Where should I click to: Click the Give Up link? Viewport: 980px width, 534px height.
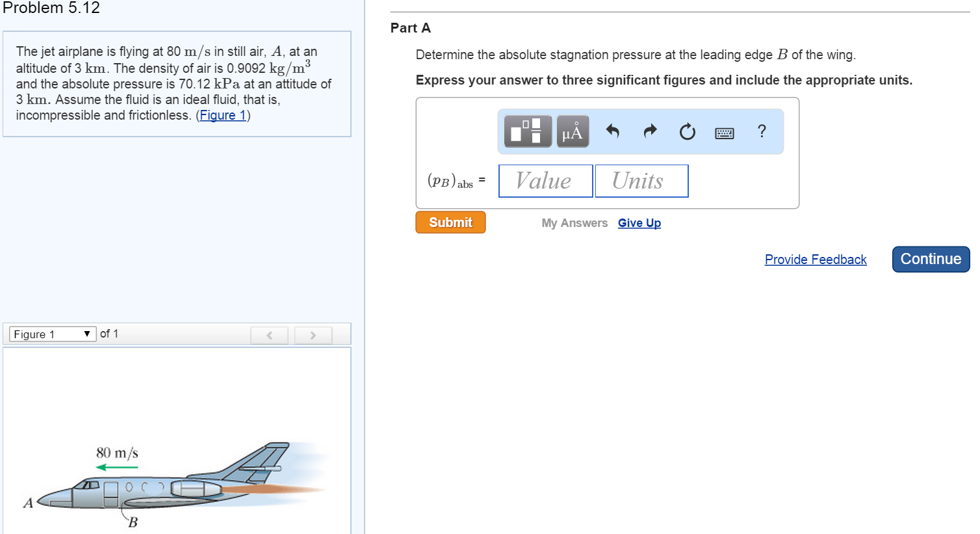639,222
